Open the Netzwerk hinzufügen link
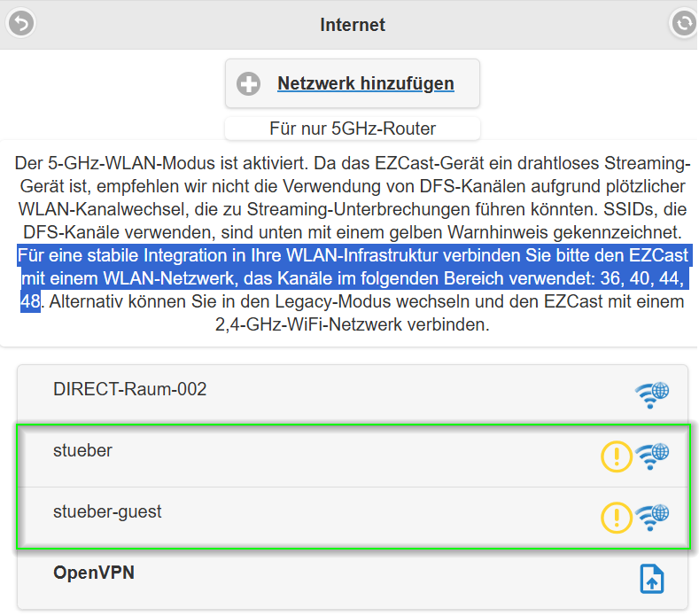The width and height of the screenshot is (699, 616). [x=366, y=83]
